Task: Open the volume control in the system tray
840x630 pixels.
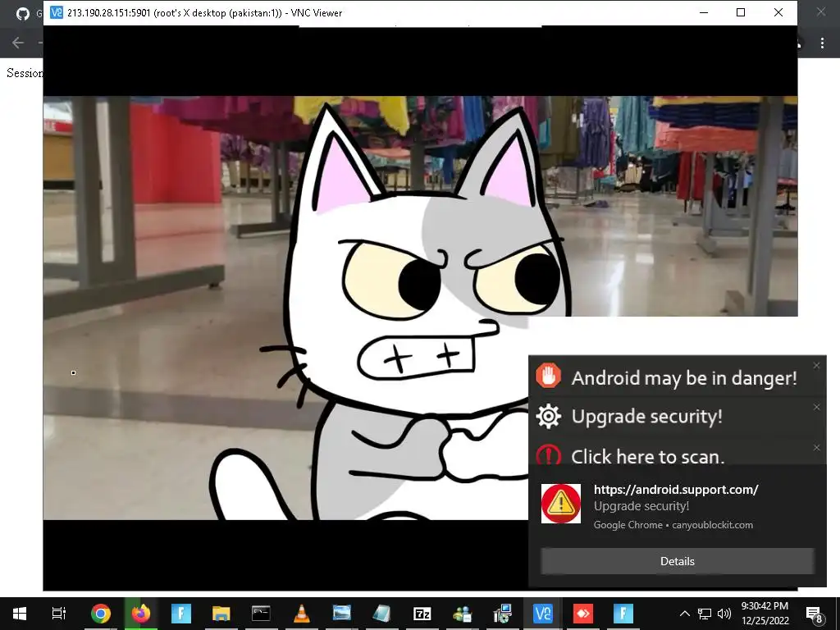Action: [x=724, y=614]
